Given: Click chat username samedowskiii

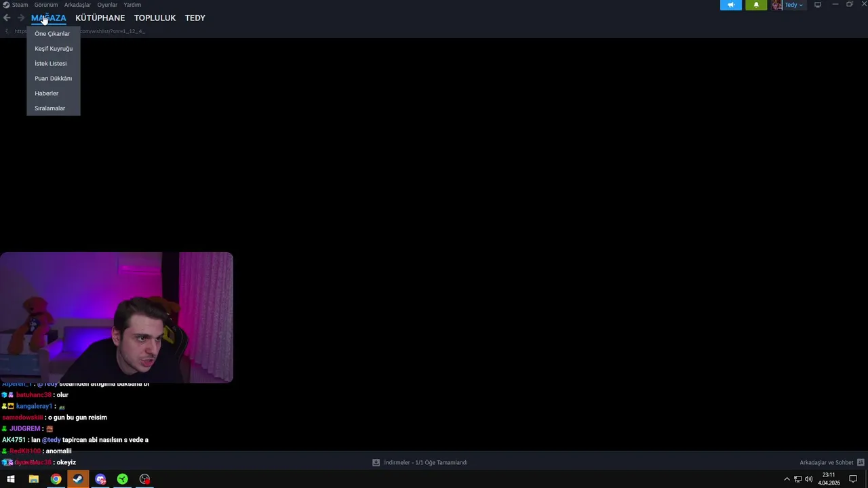Looking at the screenshot, I should [x=22, y=418].
